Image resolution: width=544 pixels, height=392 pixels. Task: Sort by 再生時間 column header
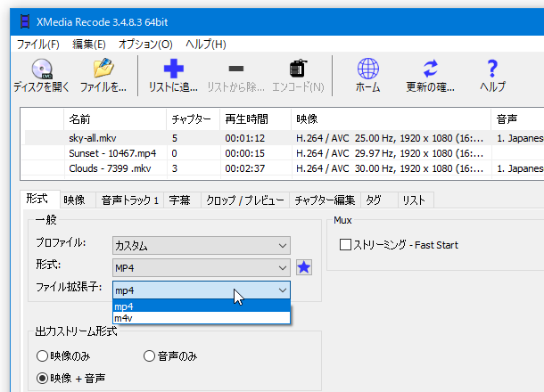[255, 119]
